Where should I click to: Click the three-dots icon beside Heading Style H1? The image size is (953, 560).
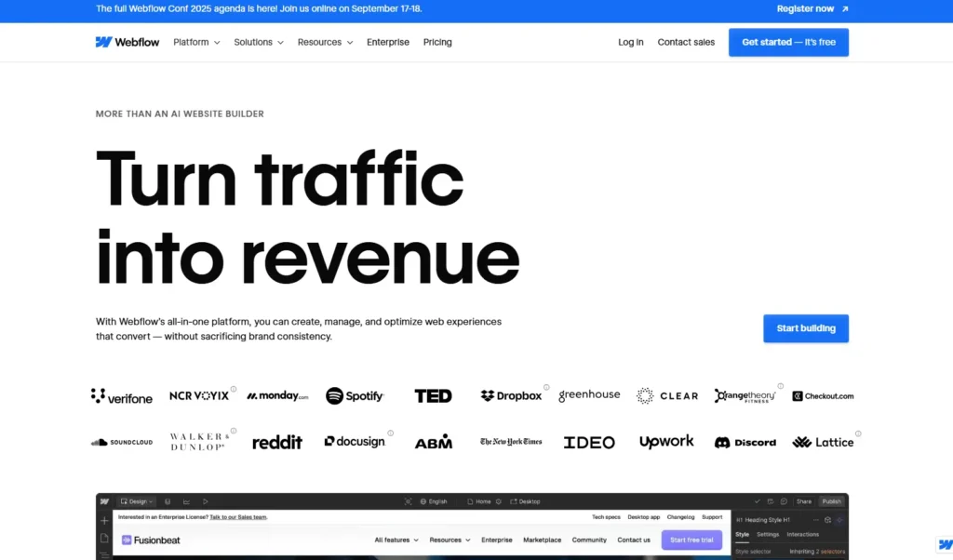click(x=815, y=520)
